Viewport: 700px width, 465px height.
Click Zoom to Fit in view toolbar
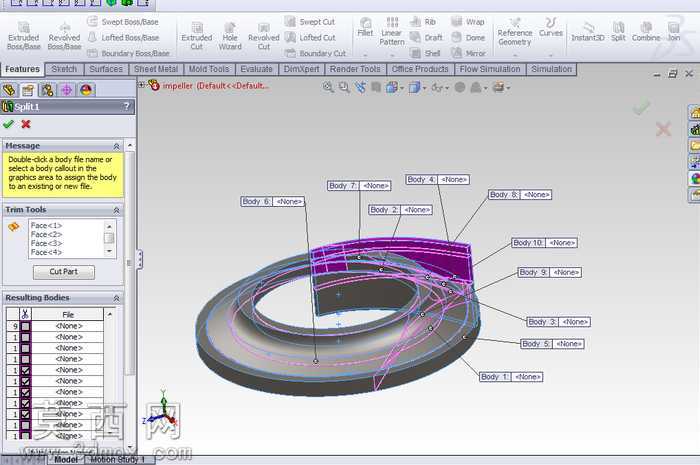click(x=328, y=87)
